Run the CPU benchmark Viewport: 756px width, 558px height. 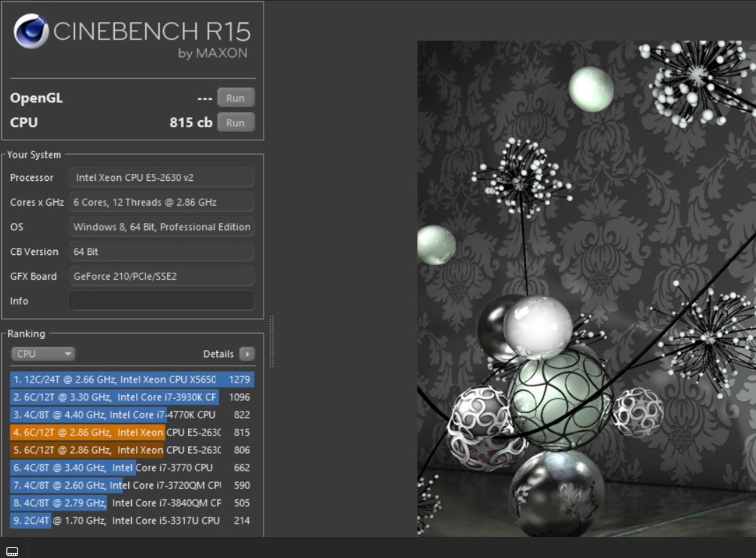tap(235, 122)
